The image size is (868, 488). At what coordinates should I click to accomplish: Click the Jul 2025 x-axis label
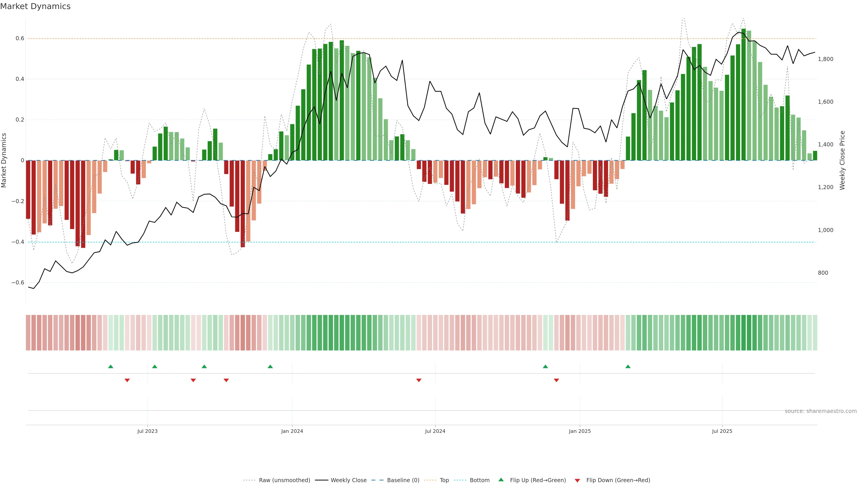[722, 431]
